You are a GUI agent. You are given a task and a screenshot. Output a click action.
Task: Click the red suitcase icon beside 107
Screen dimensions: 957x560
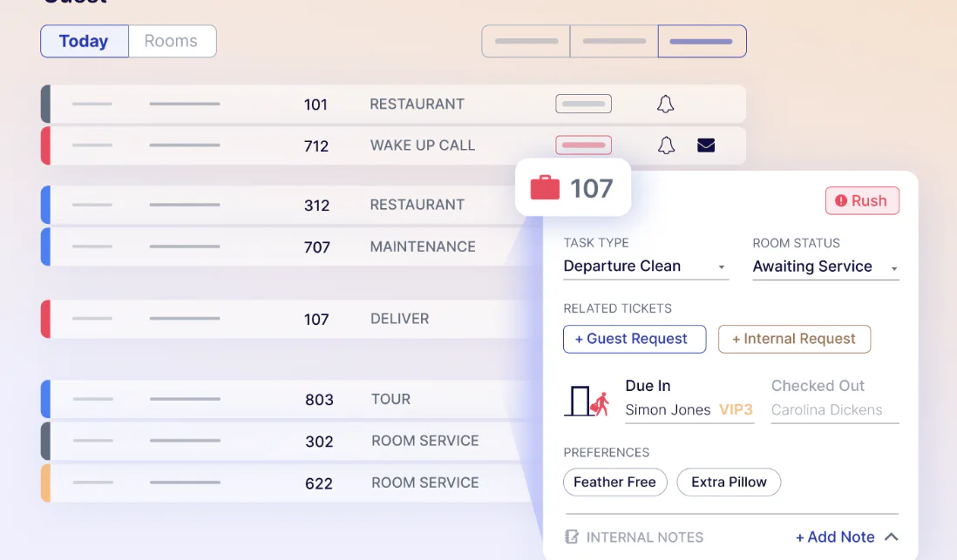point(545,188)
